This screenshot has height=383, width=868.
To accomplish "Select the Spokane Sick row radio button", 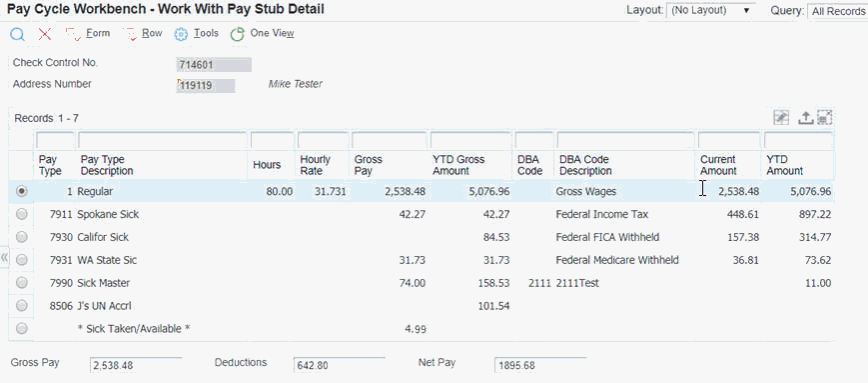I will pos(22,214).
